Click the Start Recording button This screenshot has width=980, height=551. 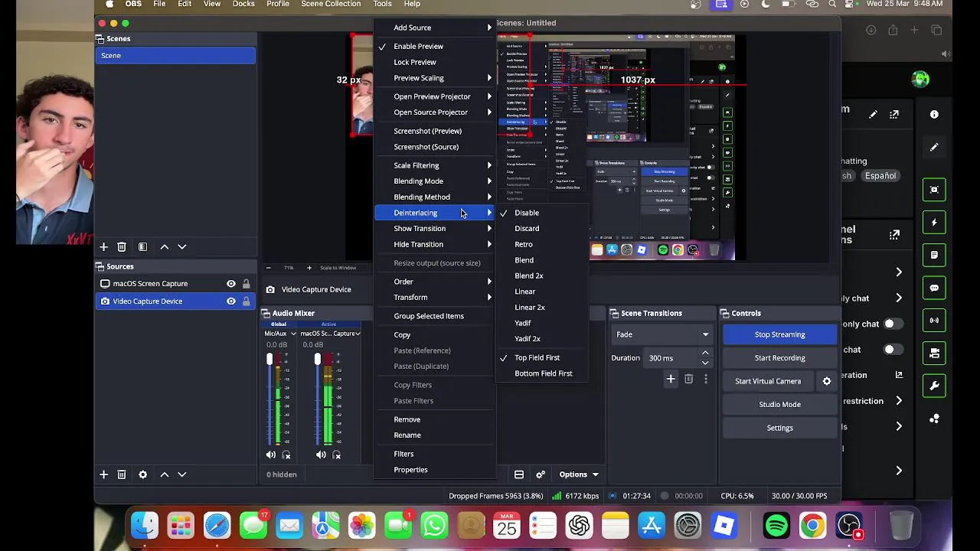click(779, 358)
